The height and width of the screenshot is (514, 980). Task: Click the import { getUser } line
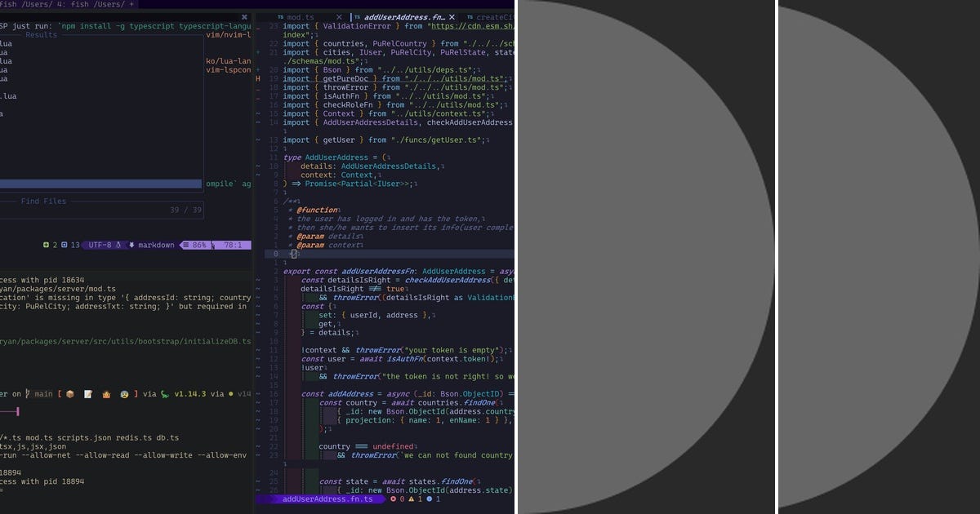pyautogui.click(x=386, y=140)
